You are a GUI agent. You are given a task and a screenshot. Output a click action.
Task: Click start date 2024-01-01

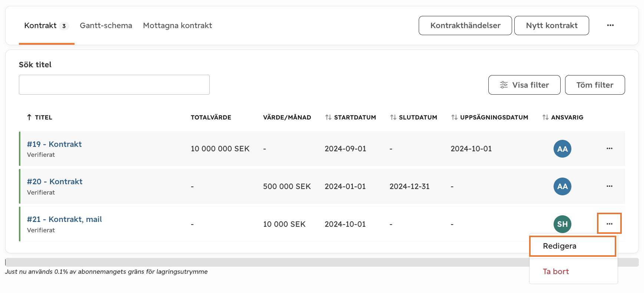345,186
